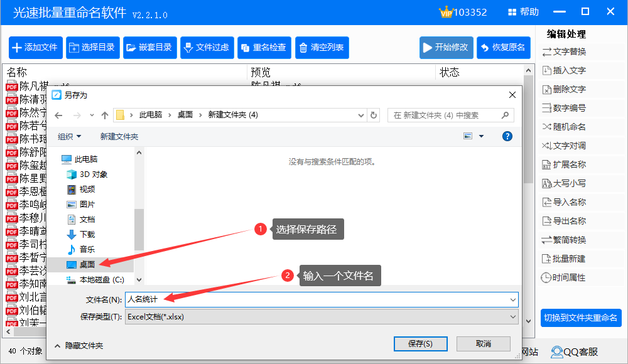Click nav tree scrollbar down arrow
628x364 pixels.
point(139,280)
